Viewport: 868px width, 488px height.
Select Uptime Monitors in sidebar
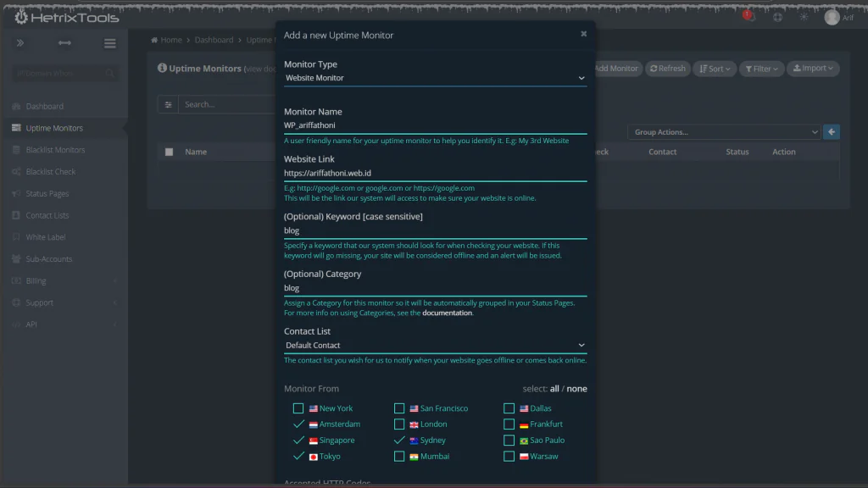click(x=54, y=128)
